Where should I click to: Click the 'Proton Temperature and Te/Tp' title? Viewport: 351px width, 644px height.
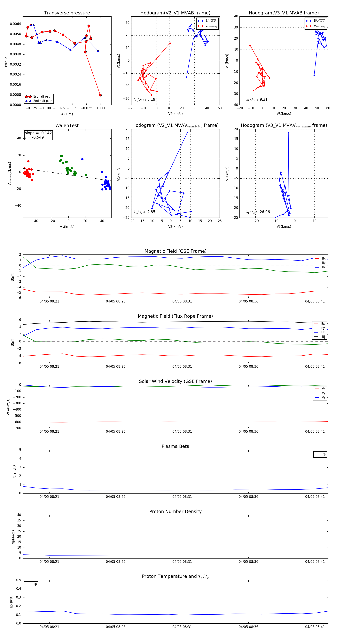[x=175, y=576]
